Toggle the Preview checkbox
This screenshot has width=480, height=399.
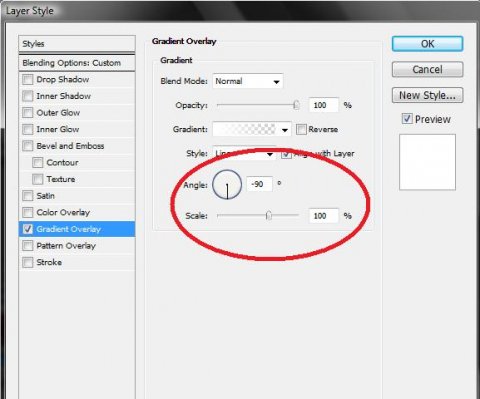(407, 119)
